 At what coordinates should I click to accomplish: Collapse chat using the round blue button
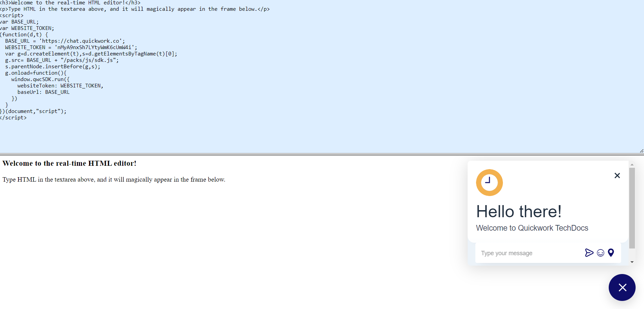622,287
